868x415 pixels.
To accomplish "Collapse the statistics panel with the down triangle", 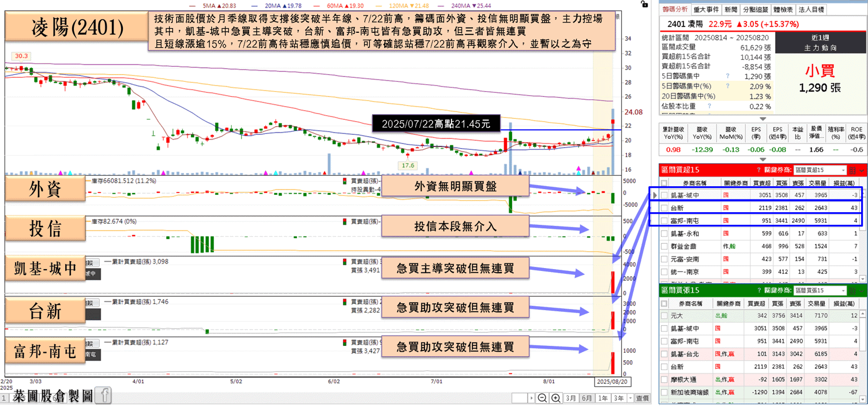I will [763, 119].
